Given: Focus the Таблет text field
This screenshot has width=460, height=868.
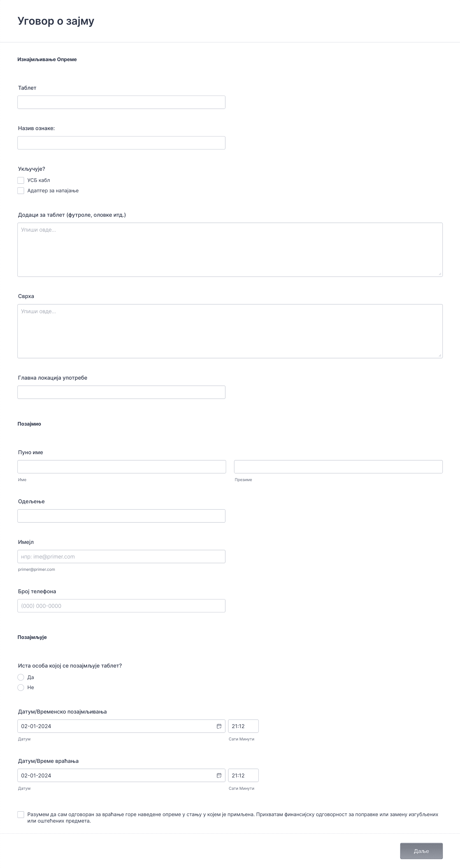Looking at the screenshot, I should pyautogui.click(x=121, y=102).
